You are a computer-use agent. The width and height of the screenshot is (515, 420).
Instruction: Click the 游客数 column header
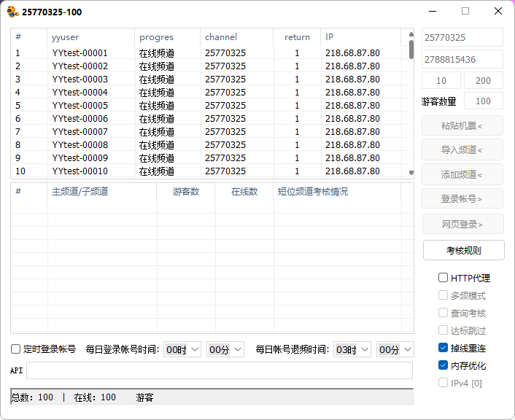point(185,192)
